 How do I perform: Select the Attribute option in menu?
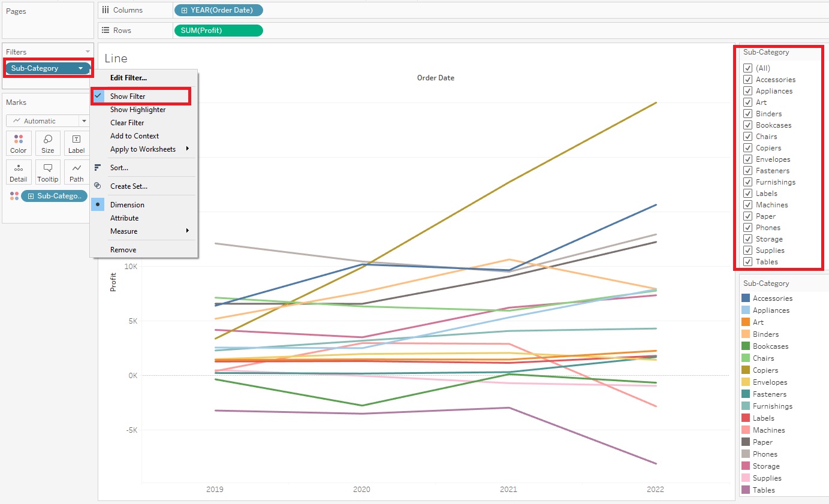(x=144, y=218)
